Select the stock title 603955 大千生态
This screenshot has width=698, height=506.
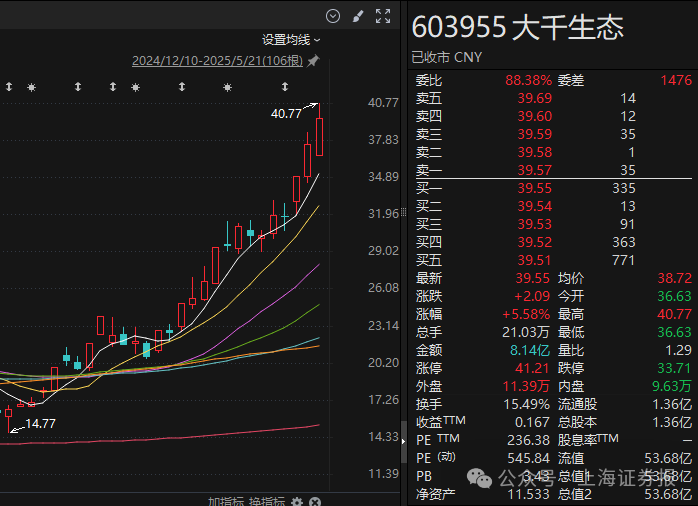(517, 28)
